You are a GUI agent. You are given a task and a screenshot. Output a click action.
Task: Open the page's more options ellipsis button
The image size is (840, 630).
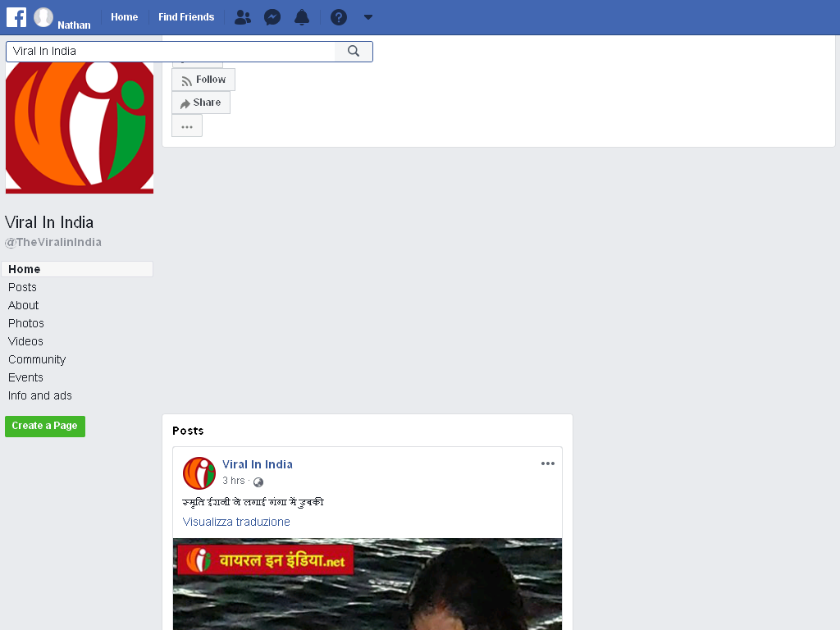[x=187, y=126]
